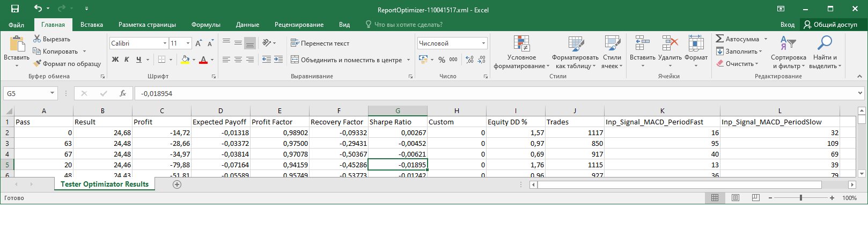Click the Borders icon in Font group
868x229 pixels.
pos(162,60)
